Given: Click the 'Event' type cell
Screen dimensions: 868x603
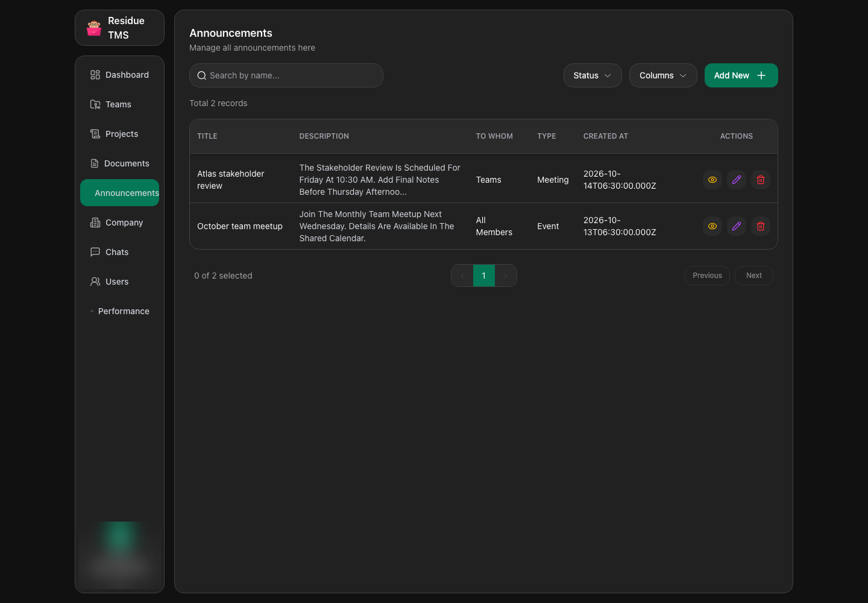Looking at the screenshot, I should point(548,226).
